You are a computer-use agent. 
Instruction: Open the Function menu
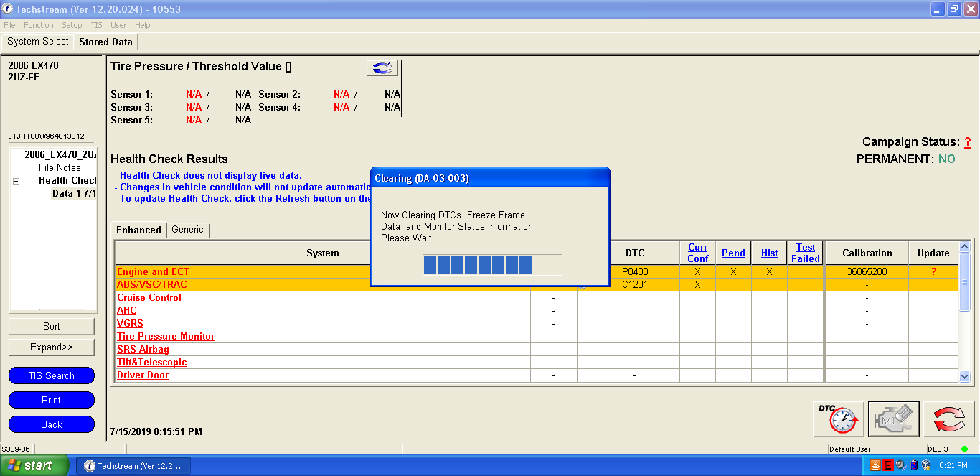point(39,25)
